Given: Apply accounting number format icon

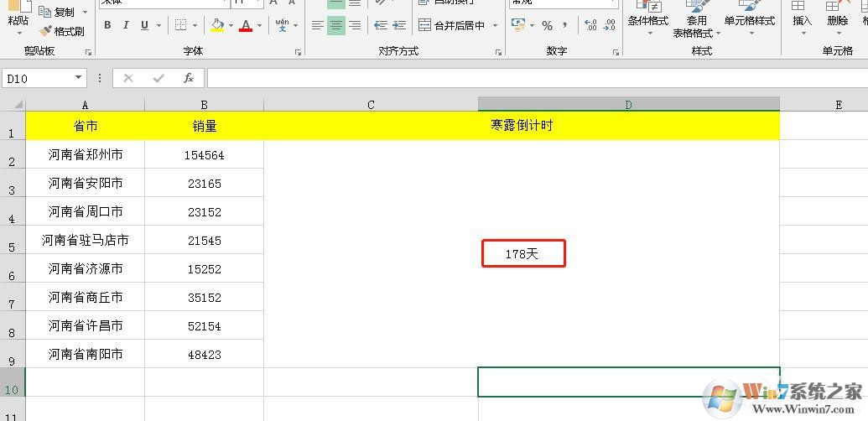Looking at the screenshot, I should tap(518, 25).
